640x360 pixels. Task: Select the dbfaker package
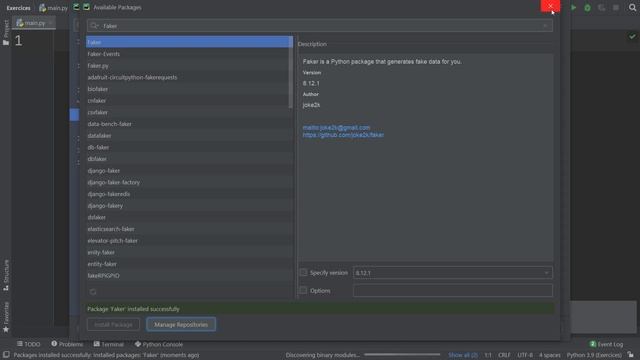(189, 159)
